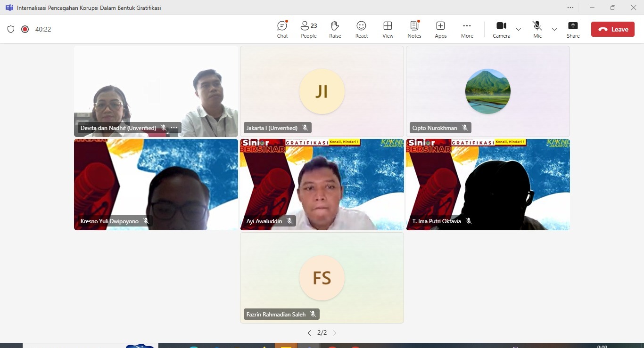Screen dimensions: 644x348
Task: Show the People participants list
Action: 309,29
